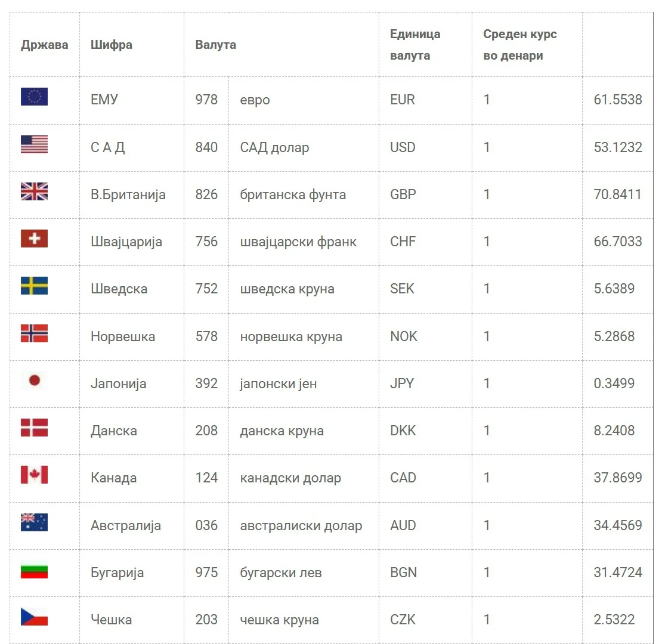Click the Switzerland flag icon
Viewport: 662px width, 644px height.
point(34,239)
